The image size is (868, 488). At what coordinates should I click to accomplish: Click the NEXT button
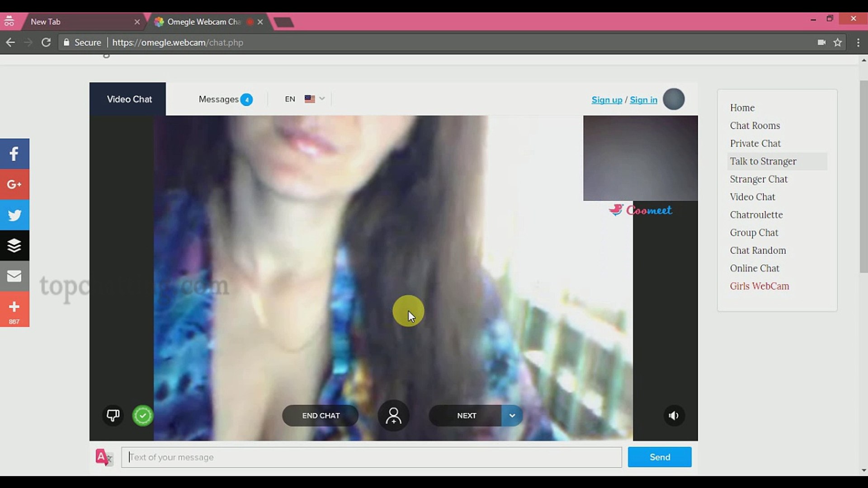466,415
